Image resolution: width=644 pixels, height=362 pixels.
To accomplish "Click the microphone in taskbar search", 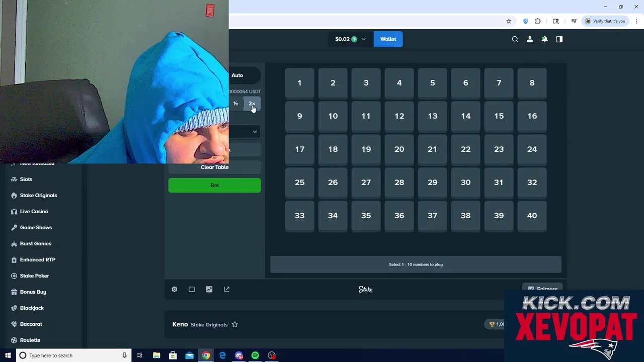I will click(124, 355).
